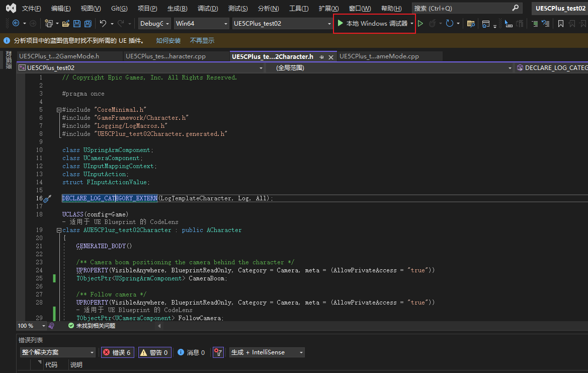Image resolution: width=588 pixels, height=373 pixels.
Task: Start debugging with 本地 Windows 调试器
Action: pos(372,23)
